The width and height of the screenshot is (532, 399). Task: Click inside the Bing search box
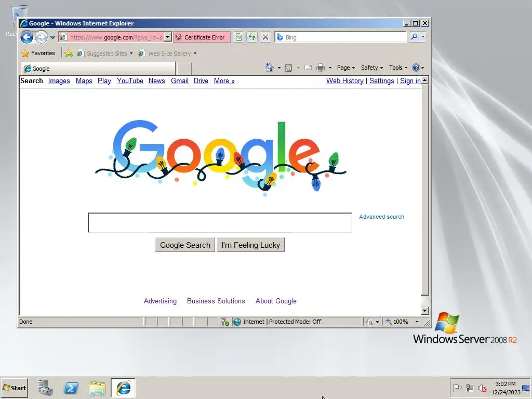[340, 37]
